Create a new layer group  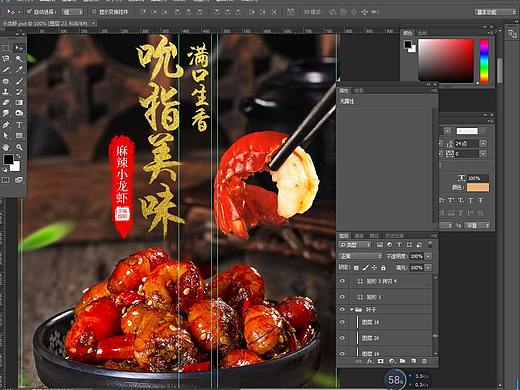click(x=402, y=361)
